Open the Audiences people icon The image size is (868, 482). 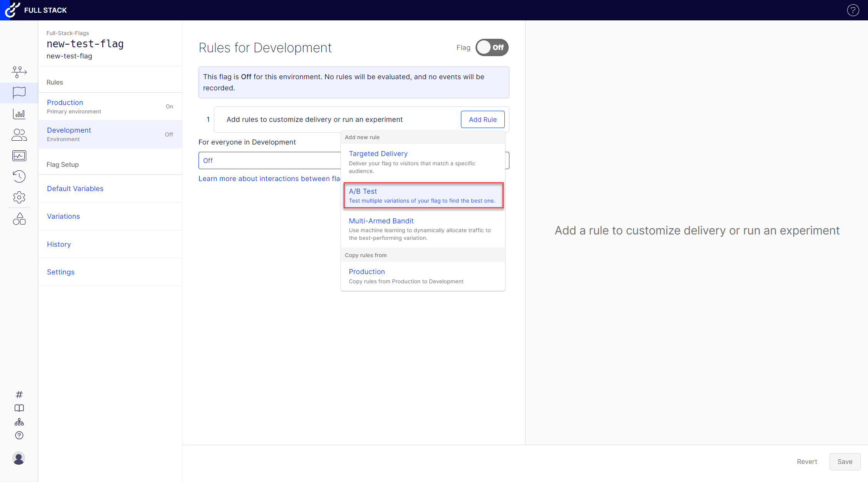click(19, 135)
